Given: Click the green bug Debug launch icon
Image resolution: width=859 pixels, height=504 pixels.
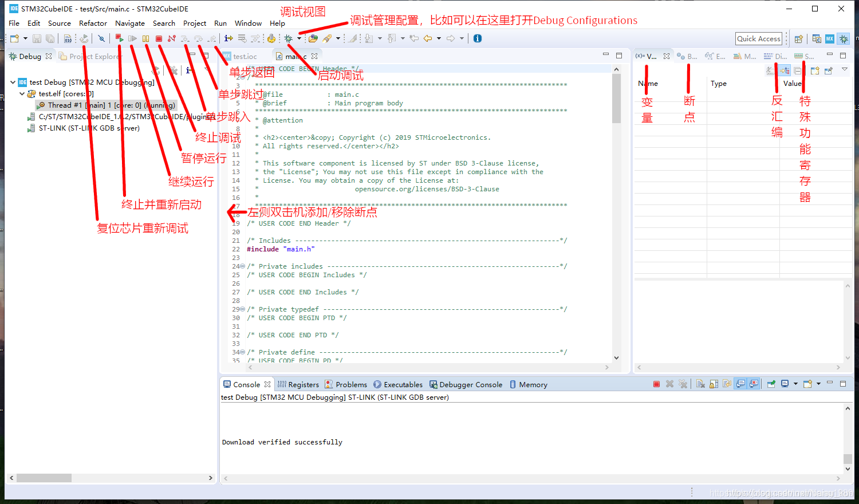Looking at the screenshot, I should point(288,38).
